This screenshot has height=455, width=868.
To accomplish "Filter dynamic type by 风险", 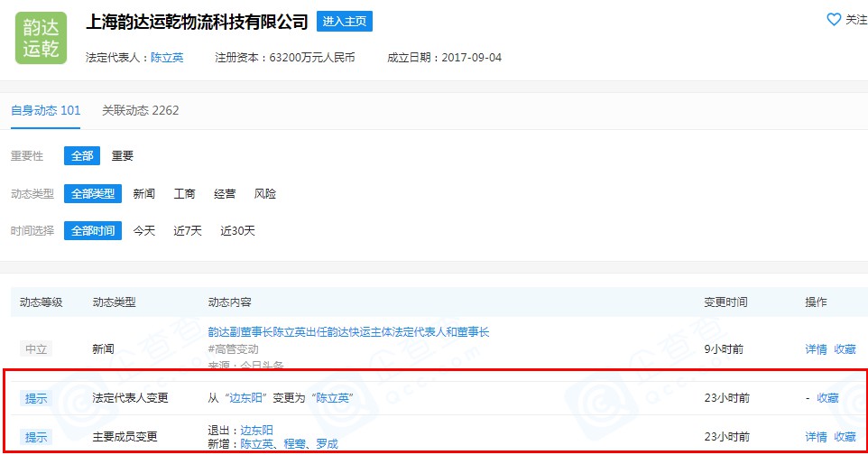I will click(x=264, y=193).
